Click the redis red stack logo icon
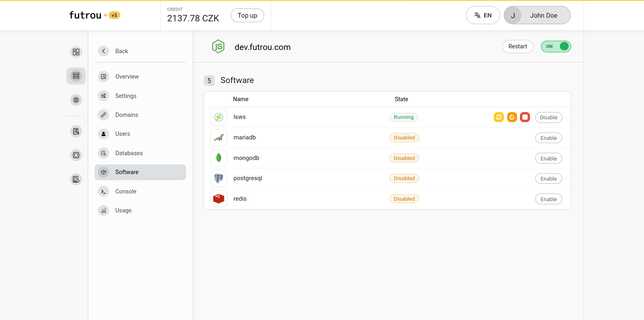 point(219,199)
